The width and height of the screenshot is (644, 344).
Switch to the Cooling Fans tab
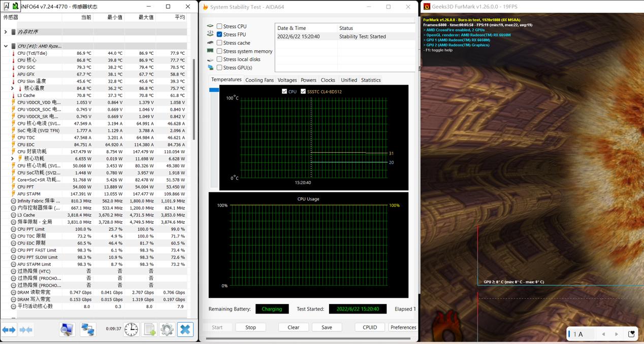tap(259, 80)
